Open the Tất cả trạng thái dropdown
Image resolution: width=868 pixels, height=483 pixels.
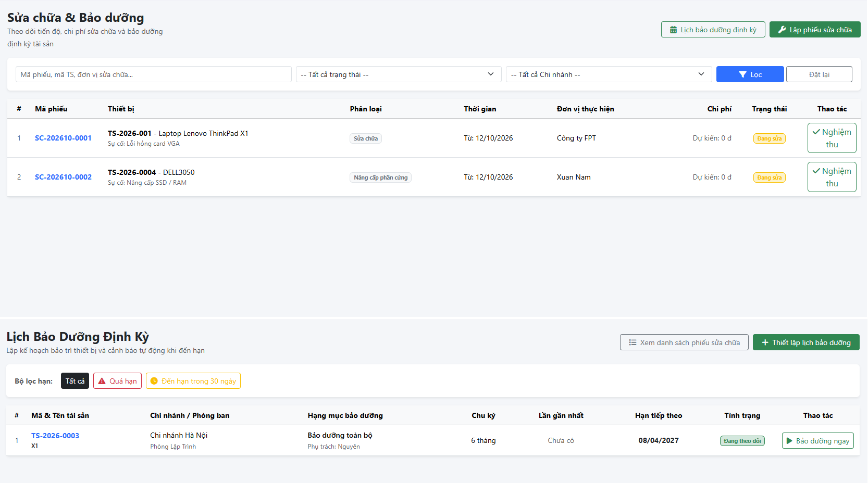tap(399, 74)
